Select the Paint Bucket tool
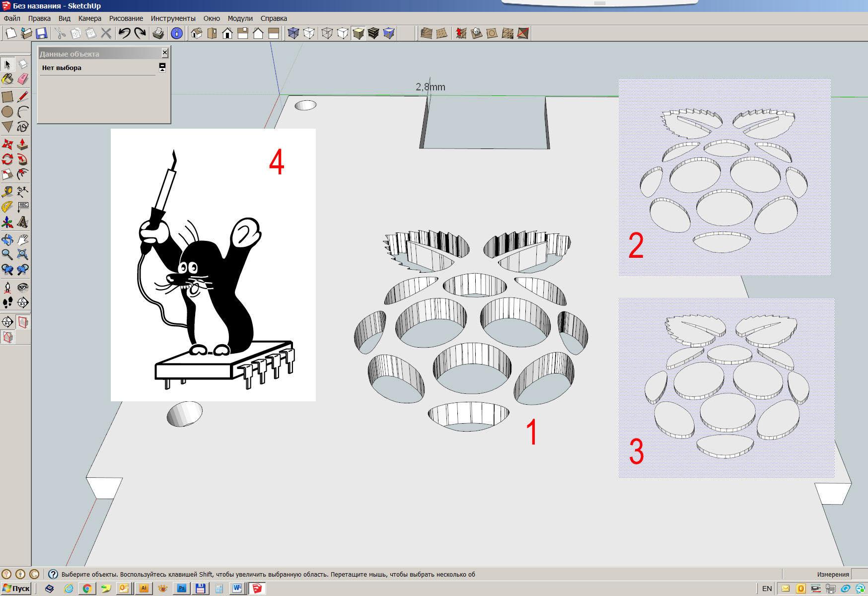Viewport: 868px width, 596px height. (x=7, y=79)
